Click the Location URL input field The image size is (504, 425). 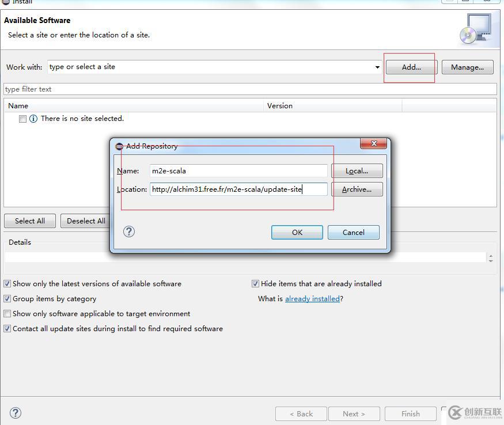(238, 189)
